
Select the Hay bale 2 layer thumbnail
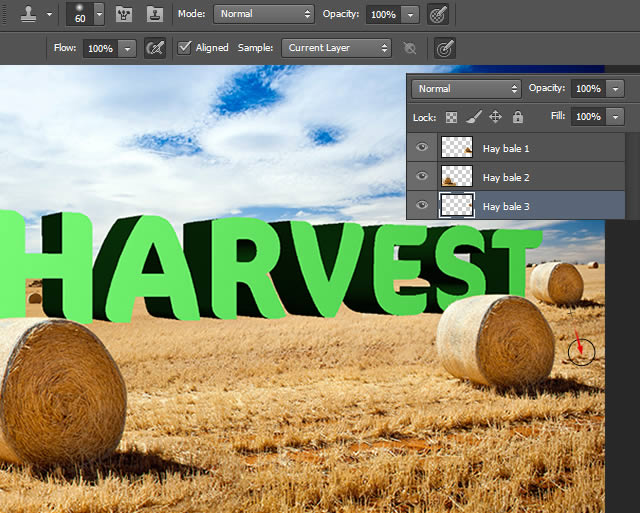(457, 176)
